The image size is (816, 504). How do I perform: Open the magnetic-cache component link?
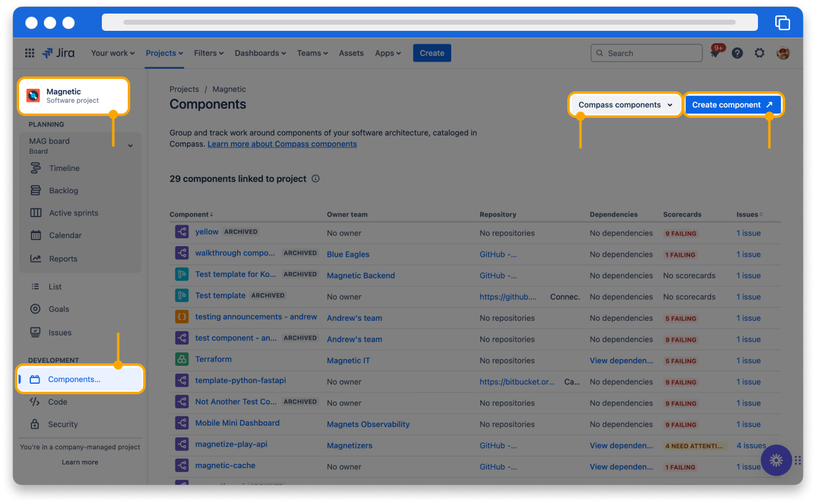click(x=225, y=465)
